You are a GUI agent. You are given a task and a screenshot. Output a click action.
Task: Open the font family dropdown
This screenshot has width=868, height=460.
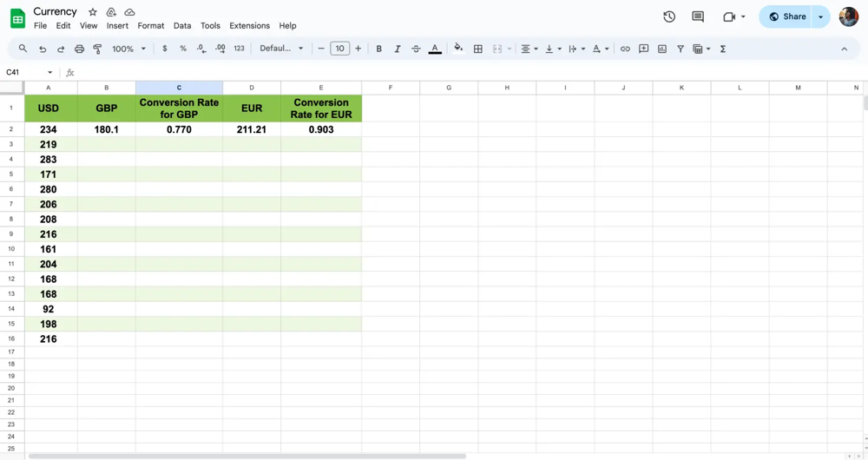click(x=282, y=49)
